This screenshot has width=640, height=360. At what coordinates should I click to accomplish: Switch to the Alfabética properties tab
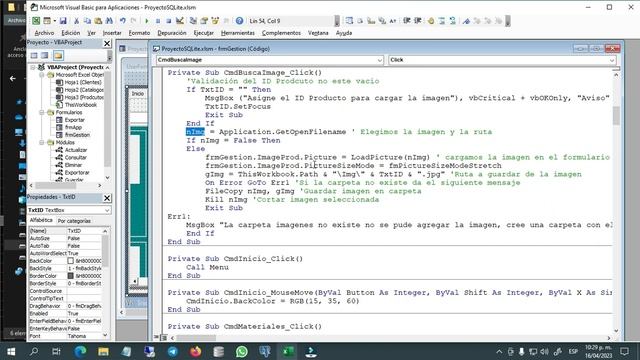[x=41, y=220]
